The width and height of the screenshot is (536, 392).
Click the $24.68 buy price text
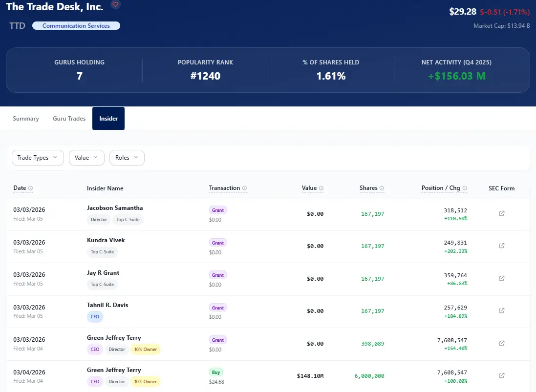[216, 382]
